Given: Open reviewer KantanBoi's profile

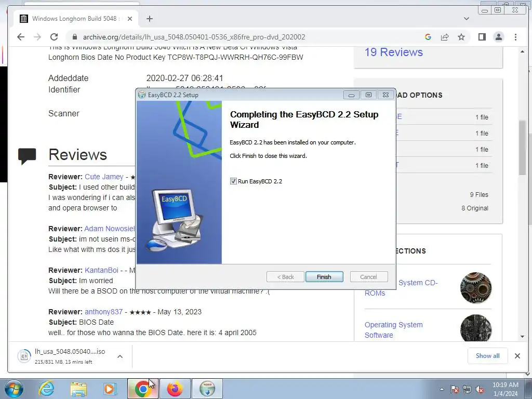Looking at the screenshot, I should click(x=101, y=270).
